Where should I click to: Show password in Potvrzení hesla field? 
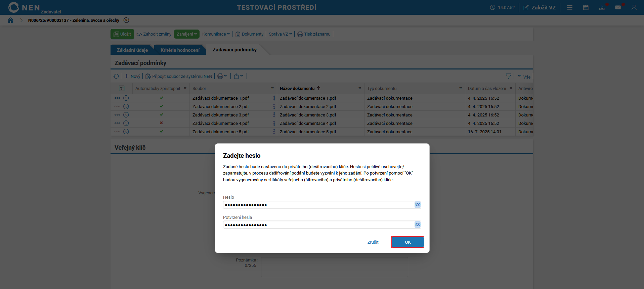coord(418,225)
